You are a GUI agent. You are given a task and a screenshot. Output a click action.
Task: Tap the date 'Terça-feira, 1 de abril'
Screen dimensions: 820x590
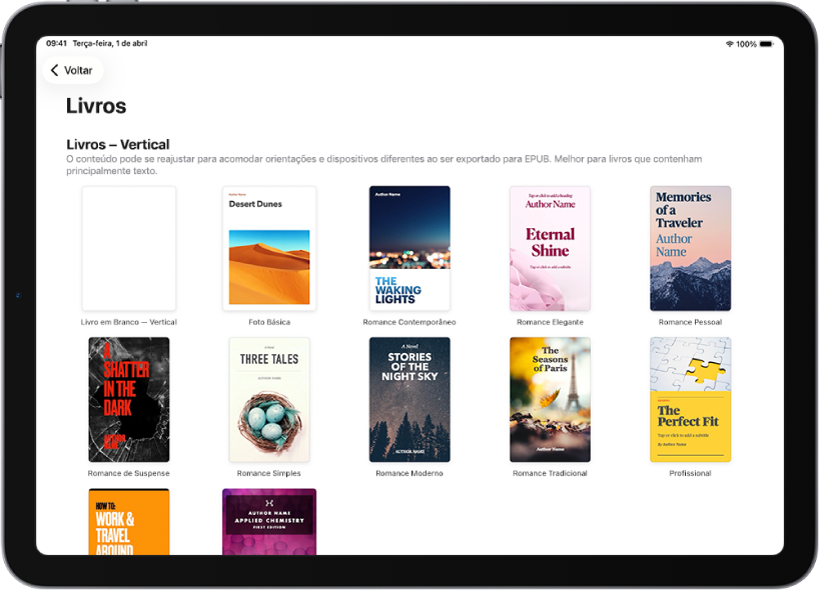(110, 43)
